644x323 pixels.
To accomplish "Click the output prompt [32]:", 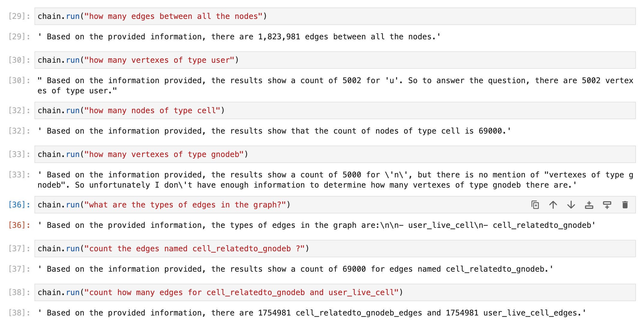I will (x=19, y=131).
